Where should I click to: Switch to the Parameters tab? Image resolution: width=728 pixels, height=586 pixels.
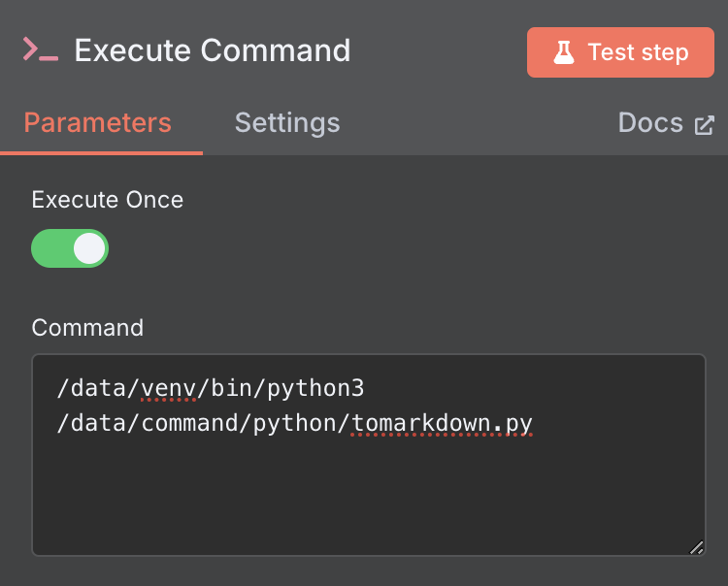[x=97, y=123]
